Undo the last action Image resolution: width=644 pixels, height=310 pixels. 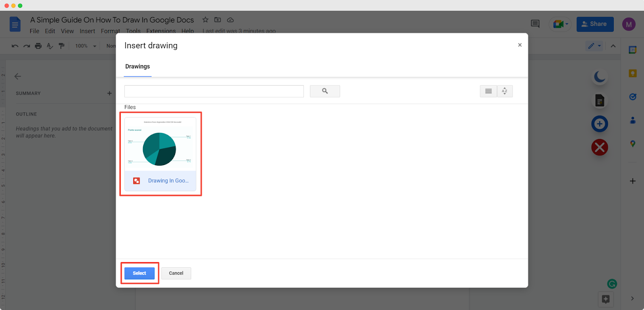pyautogui.click(x=15, y=46)
